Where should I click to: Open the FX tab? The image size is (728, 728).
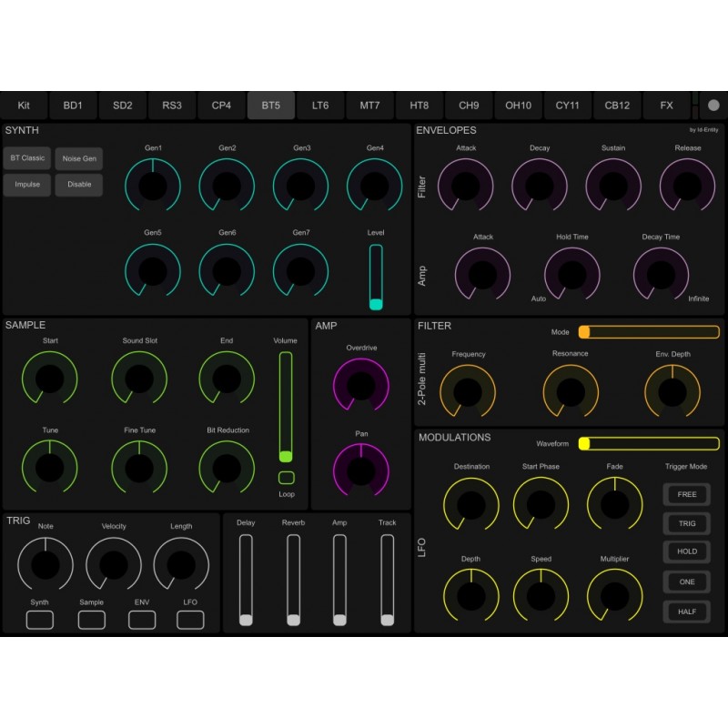pyautogui.click(x=667, y=105)
